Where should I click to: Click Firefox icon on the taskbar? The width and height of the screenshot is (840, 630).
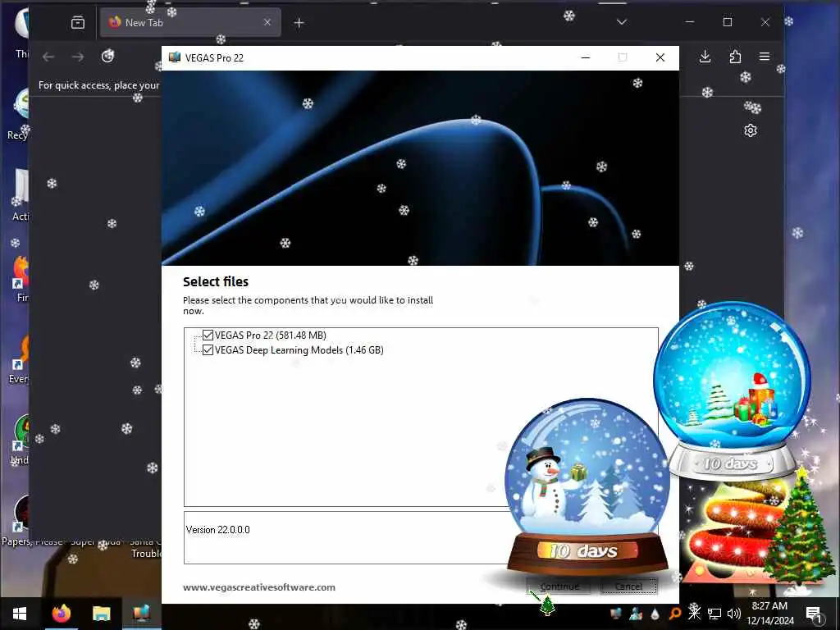point(61,614)
